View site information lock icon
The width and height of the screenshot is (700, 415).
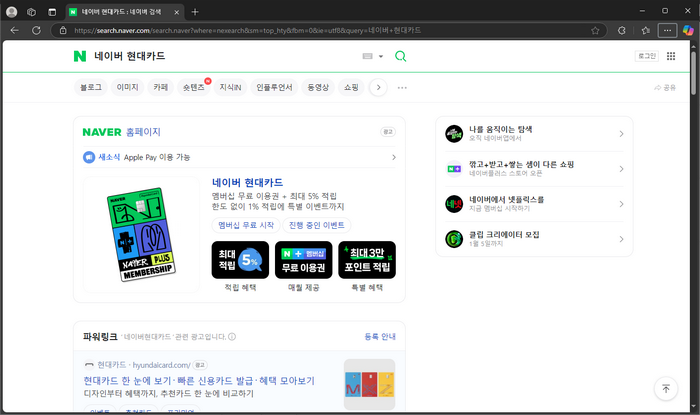click(x=63, y=30)
